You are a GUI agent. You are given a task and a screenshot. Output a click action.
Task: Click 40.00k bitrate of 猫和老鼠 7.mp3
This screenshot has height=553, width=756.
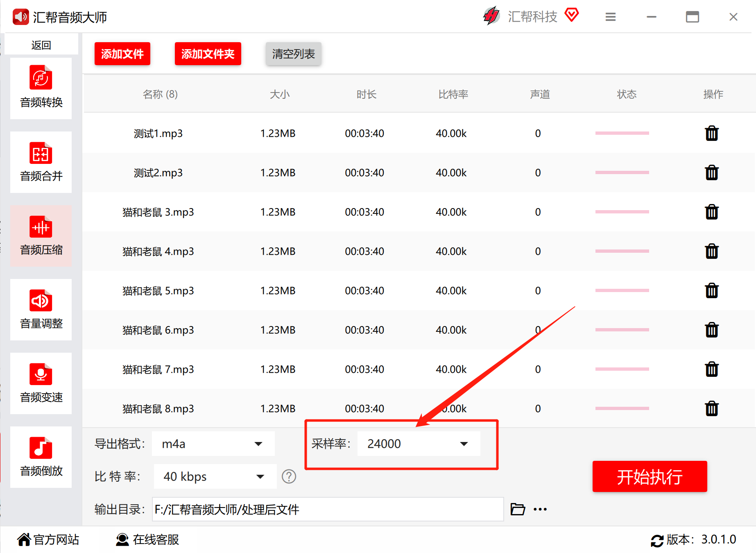(451, 369)
